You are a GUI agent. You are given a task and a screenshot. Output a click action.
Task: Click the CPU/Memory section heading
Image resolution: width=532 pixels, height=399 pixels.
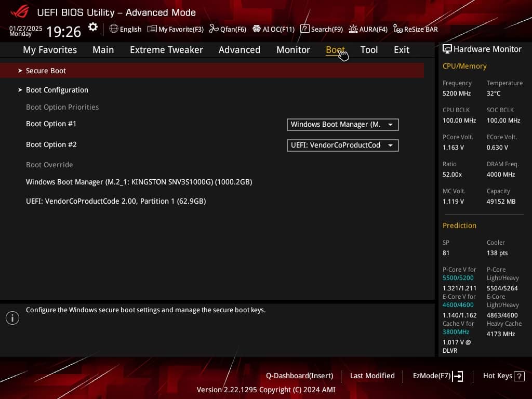point(464,66)
